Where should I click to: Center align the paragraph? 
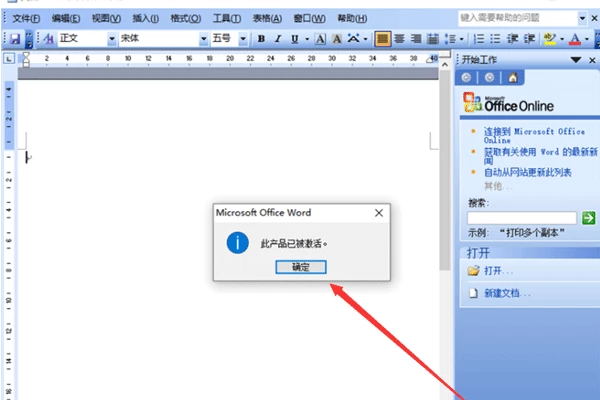click(x=399, y=39)
